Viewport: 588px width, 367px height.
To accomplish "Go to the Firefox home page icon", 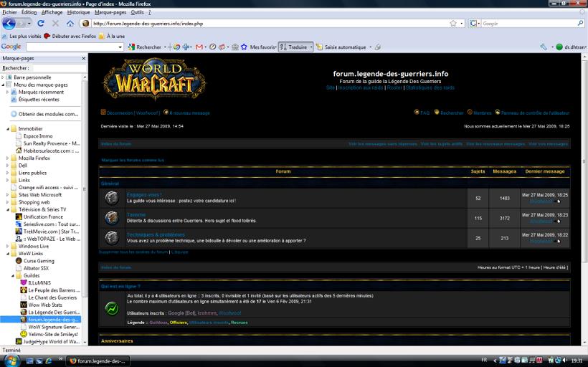I will click(x=70, y=24).
